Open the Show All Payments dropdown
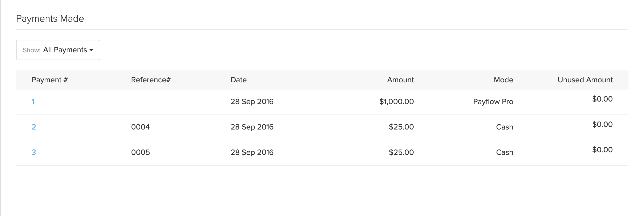The height and width of the screenshot is (216, 644). [58, 50]
